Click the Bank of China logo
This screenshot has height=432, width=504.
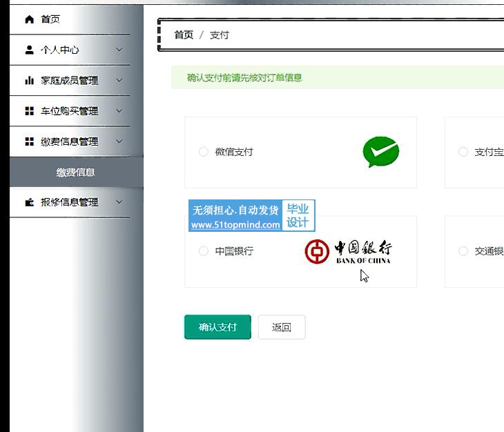pyautogui.click(x=349, y=252)
